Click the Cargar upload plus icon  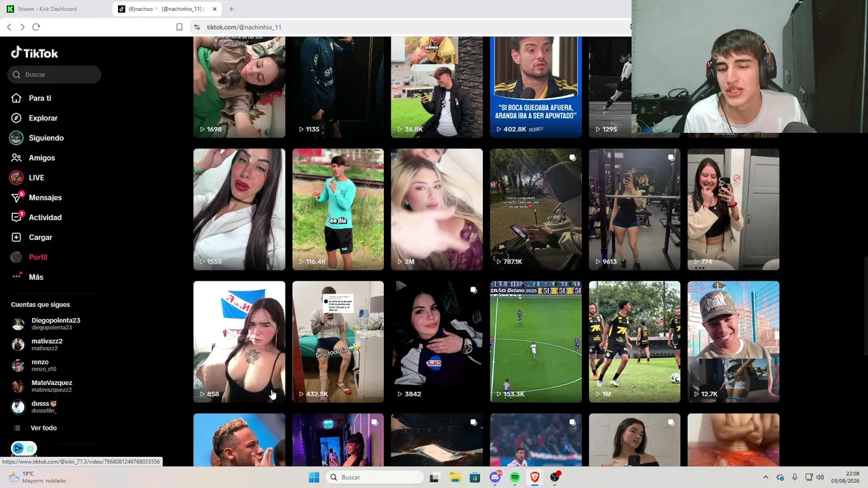coord(16,237)
